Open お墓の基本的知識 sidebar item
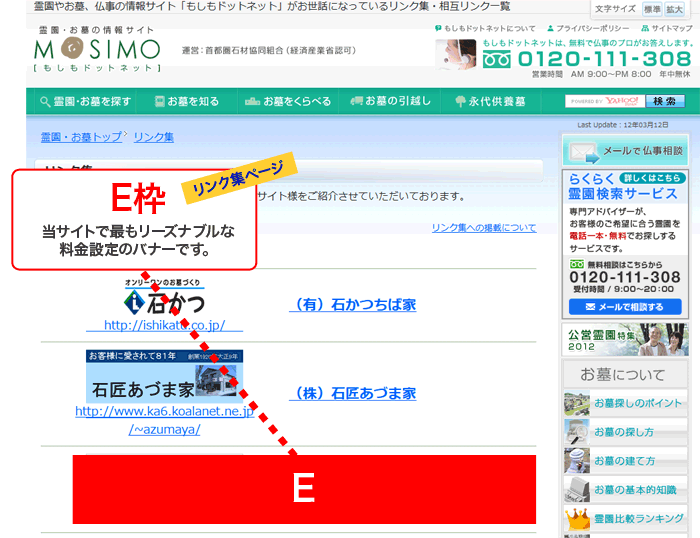Screen dimensions: 700x538 coord(635,490)
